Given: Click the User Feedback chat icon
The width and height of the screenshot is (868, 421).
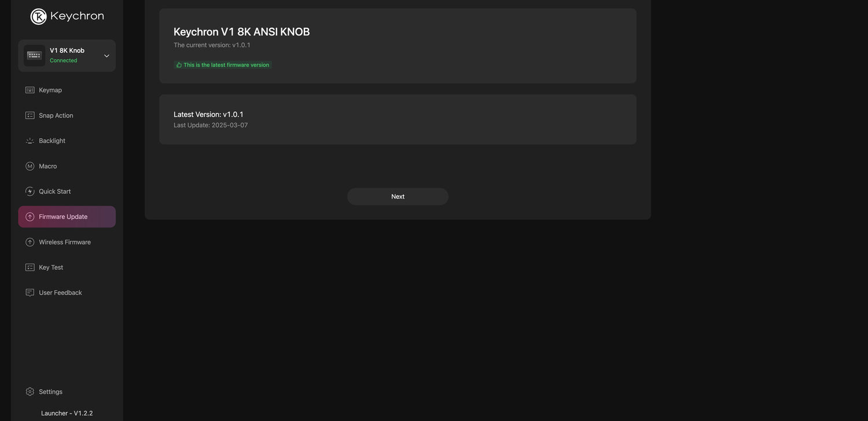Looking at the screenshot, I should (x=30, y=292).
